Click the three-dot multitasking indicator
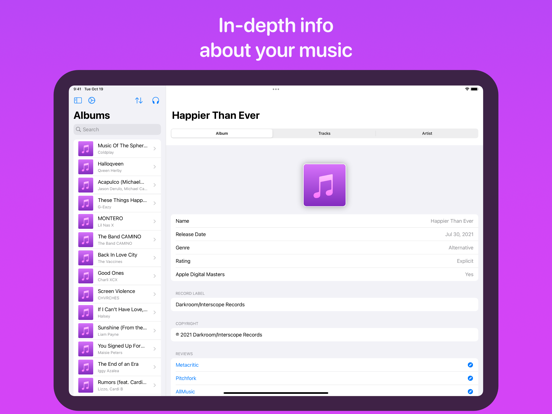The height and width of the screenshot is (414, 552). [x=276, y=89]
